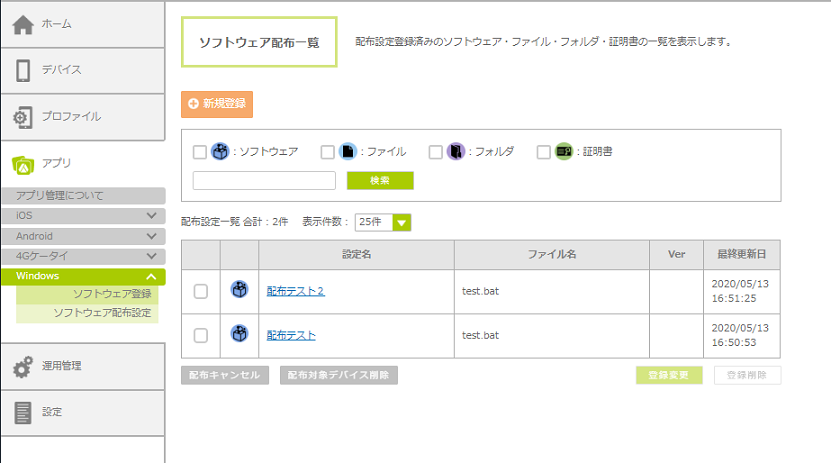Open ソフトウェア配布設定 submenu item
This screenshot has height=463, width=831.
click(x=102, y=313)
